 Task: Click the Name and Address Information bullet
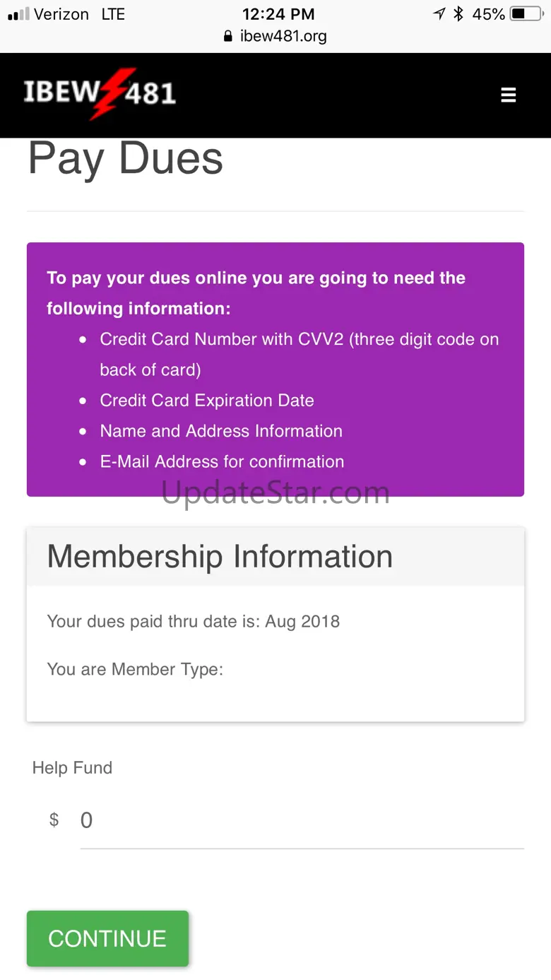221,431
